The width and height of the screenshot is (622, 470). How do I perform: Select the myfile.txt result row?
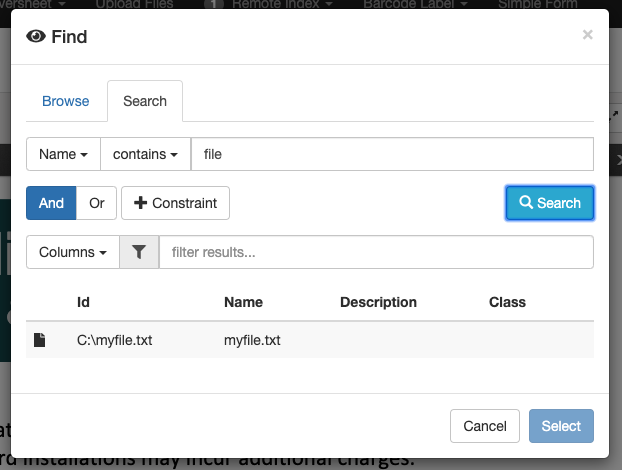point(310,340)
